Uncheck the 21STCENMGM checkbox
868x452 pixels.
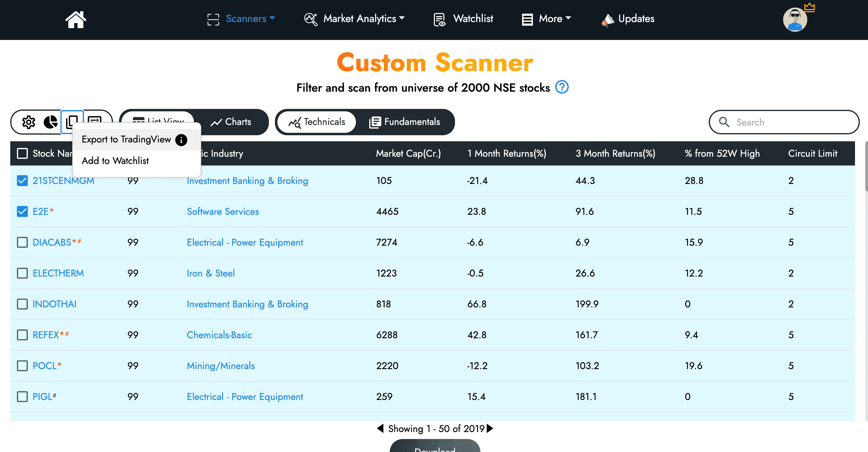pos(22,181)
